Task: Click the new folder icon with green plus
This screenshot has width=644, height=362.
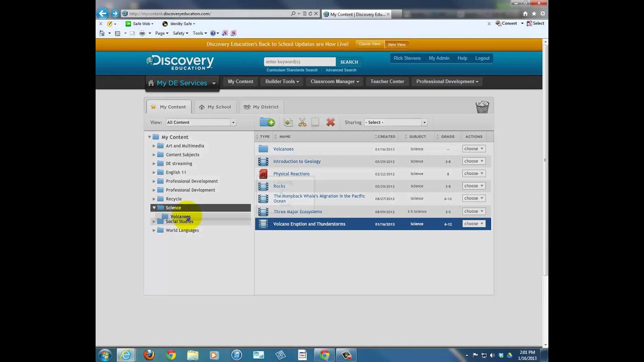Action: [x=267, y=122]
